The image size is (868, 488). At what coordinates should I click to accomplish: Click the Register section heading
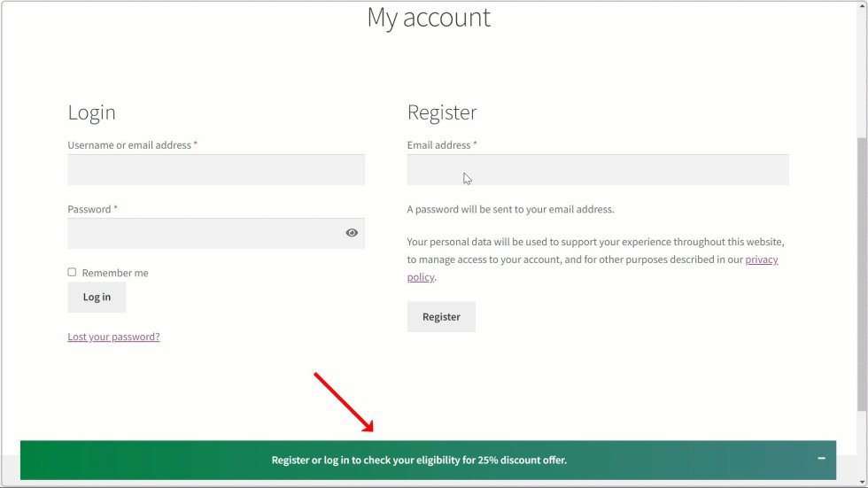pos(442,112)
